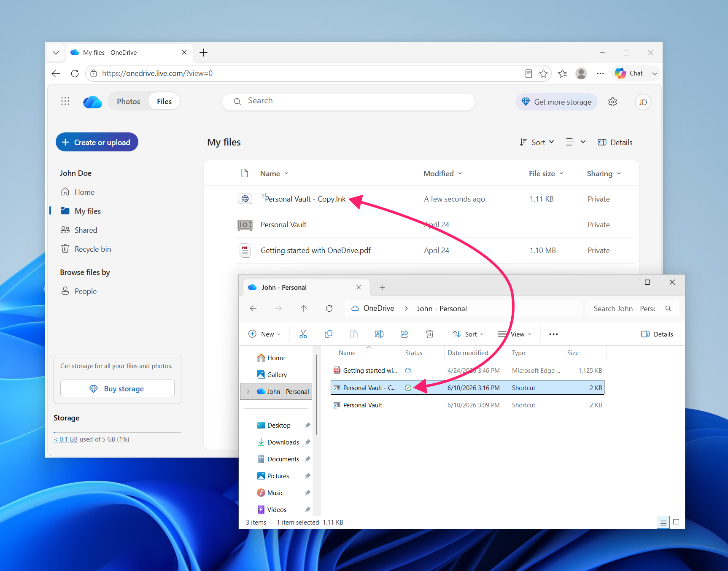
Task: Open the Edge profile icon
Action: (581, 73)
